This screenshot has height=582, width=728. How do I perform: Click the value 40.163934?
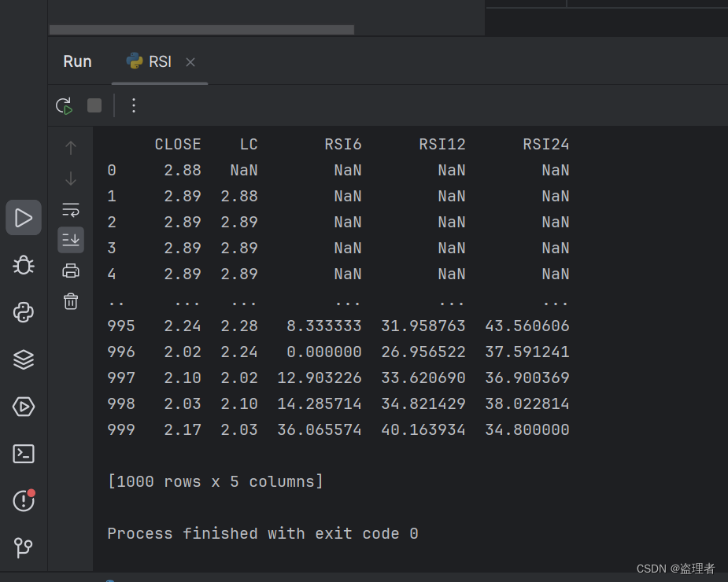(x=423, y=429)
